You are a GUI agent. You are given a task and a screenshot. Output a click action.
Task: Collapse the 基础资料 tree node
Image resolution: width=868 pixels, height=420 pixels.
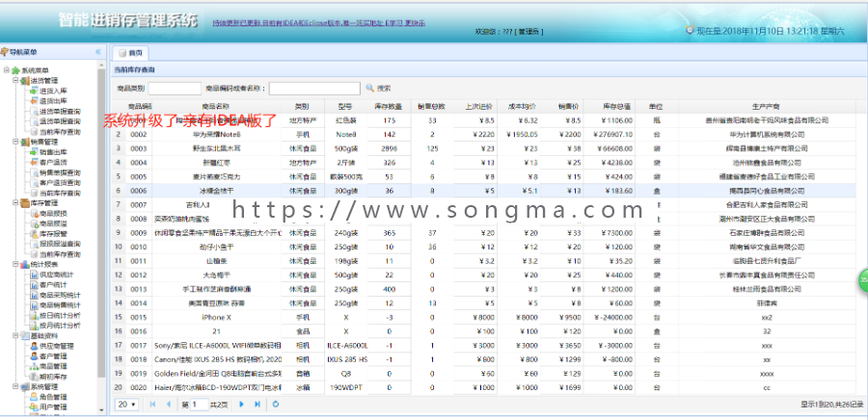click(x=16, y=336)
